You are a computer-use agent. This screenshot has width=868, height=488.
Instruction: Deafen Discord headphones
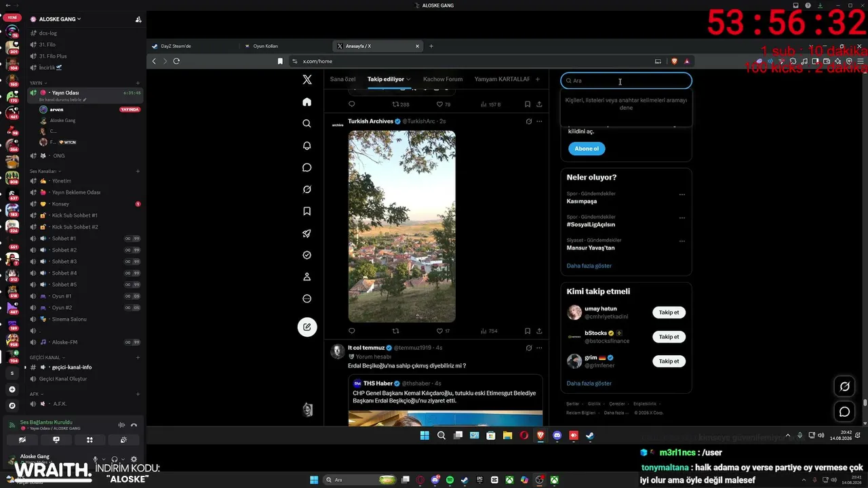point(115,460)
